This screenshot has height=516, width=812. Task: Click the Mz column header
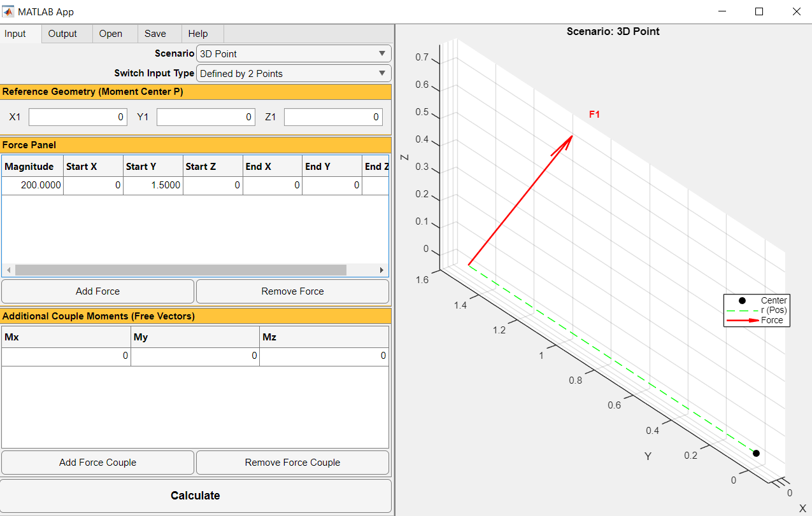click(x=324, y=337)
